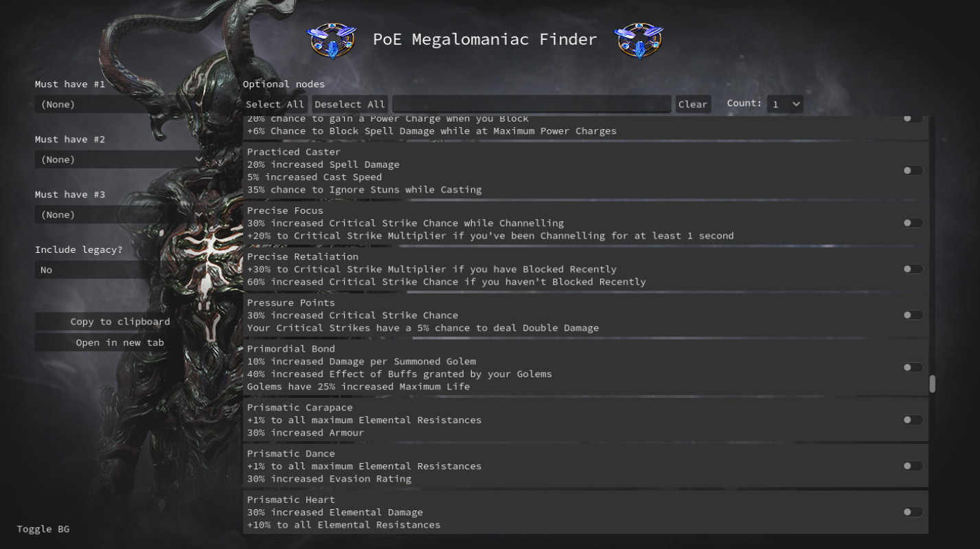
Task: Click the 20% increased Spell Damage line
Action: (x=323, y=164)
